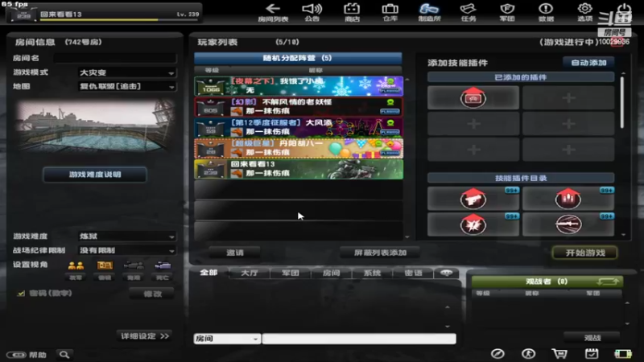This screenshot has height=362, width=644.
Task: Open the warehouse (仓库) briefcase icon
Action: (x=390, y=12)
